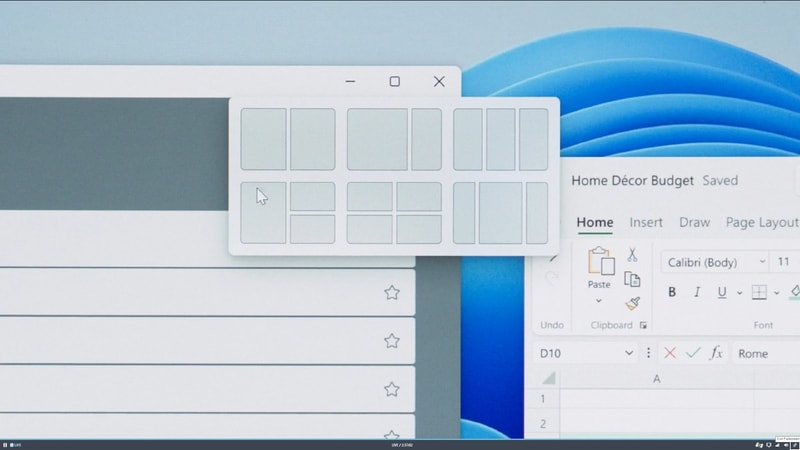Select row 2 header in Excel

coord(543,423)
